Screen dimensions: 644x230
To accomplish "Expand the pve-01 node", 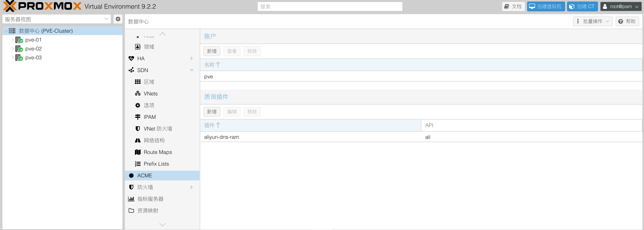I will tap(12, 40).
